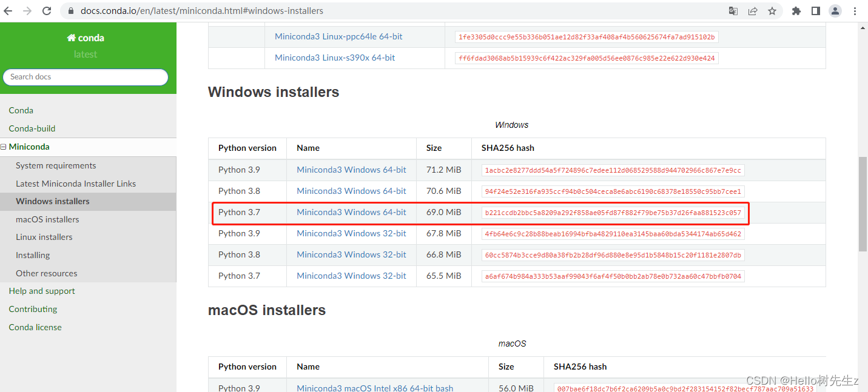Click the hash starting with a6af674b
Image resolution: width=868 pixels, height=392 pixels.
click(x=613, y=276)
